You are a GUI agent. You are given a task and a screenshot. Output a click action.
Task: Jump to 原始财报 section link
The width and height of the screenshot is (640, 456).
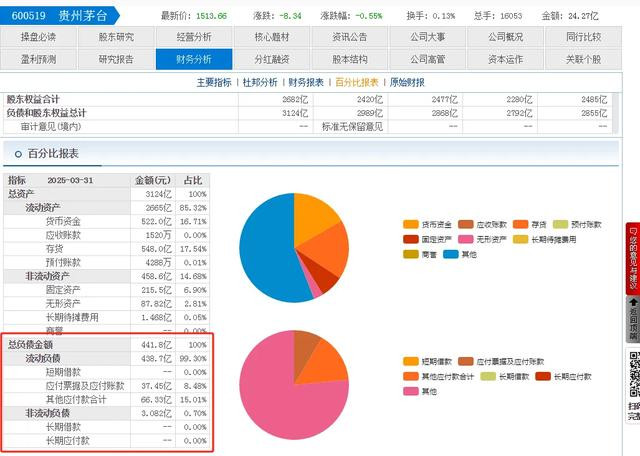[x=407, y=82]
